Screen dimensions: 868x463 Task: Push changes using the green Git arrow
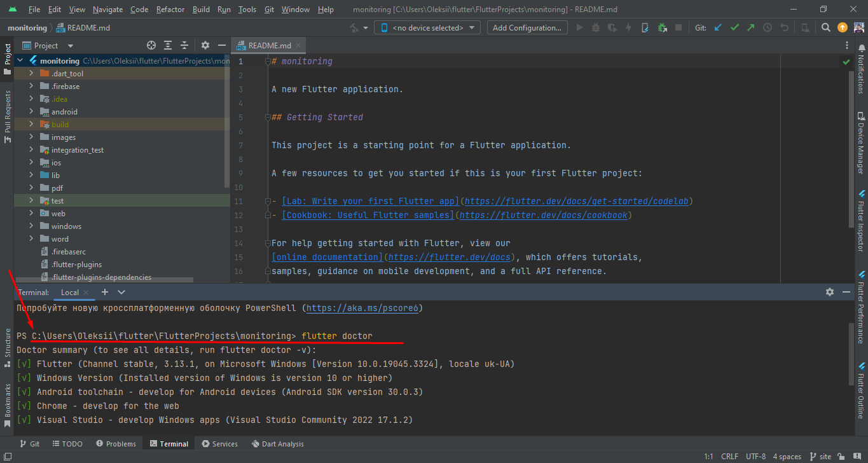point(751,28)
